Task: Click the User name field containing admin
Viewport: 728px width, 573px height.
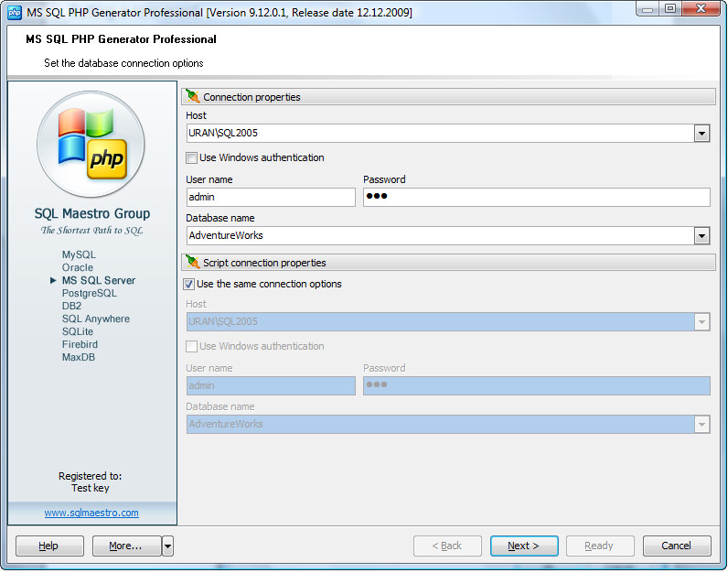Action: pyautogui.click(x=271, y=197)
